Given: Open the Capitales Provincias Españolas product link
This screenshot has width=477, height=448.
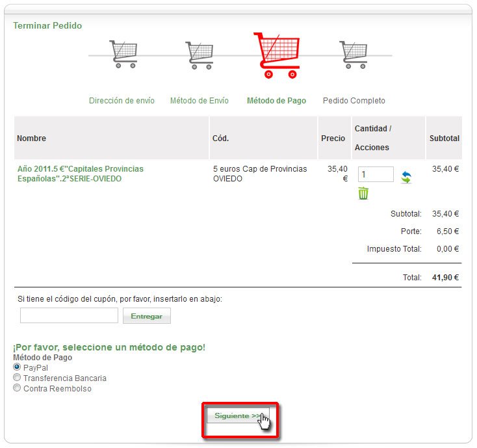Looking at the screenshot, I should click(81, 174).
